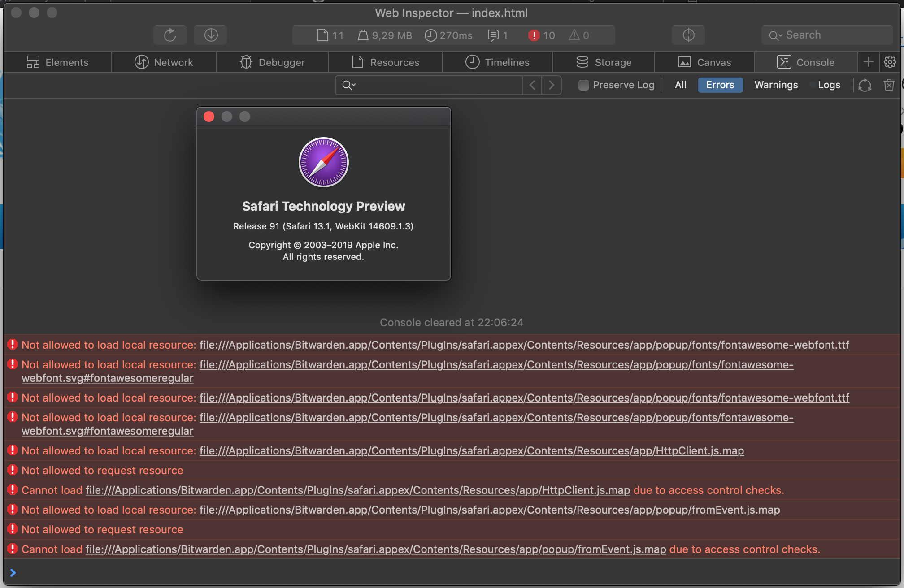This screenshot has width=904, height=588.
Task: Click the global Search field
Action: click(827, 35)
